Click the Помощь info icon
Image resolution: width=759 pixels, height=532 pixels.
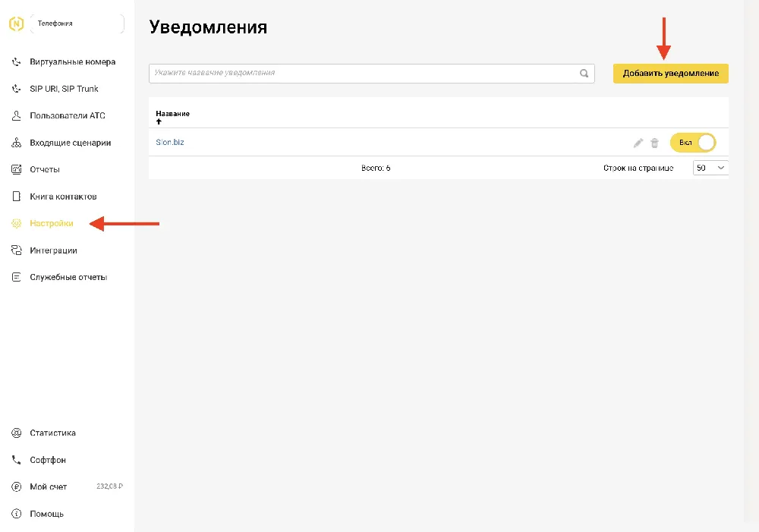point(17,514)
